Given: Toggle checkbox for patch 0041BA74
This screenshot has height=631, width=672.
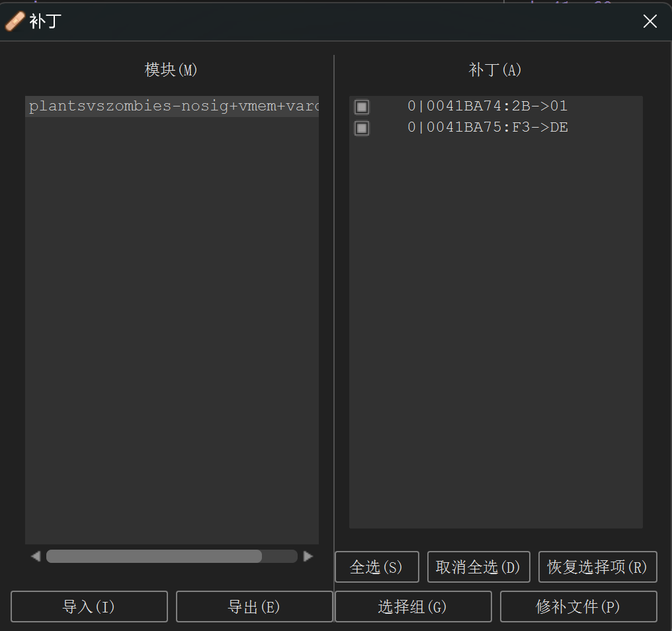Looking at the screenshot, I should coord(361,106).
